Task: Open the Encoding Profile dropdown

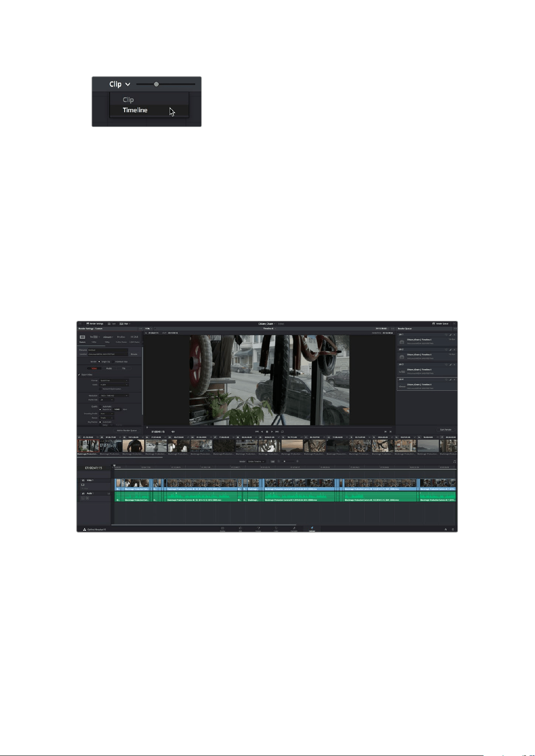Action: coord(106,414)
